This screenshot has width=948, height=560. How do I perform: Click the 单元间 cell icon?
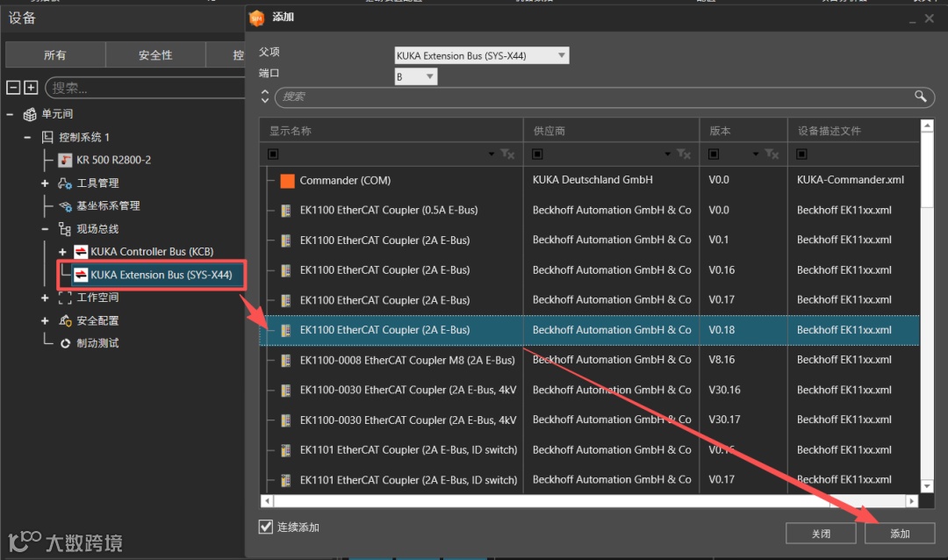[x=30, y=114]
